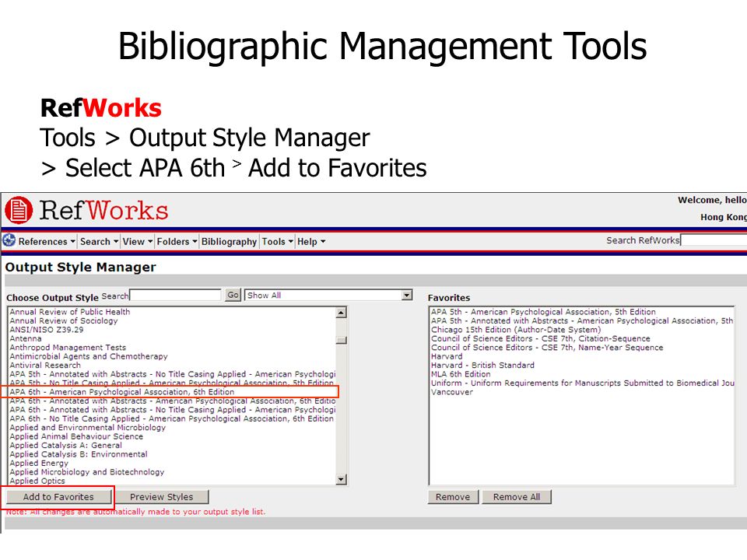The height and width of the screenshot is (560, 747).
Task: Open the Folders menu
Action: click(x=177, y=241)
